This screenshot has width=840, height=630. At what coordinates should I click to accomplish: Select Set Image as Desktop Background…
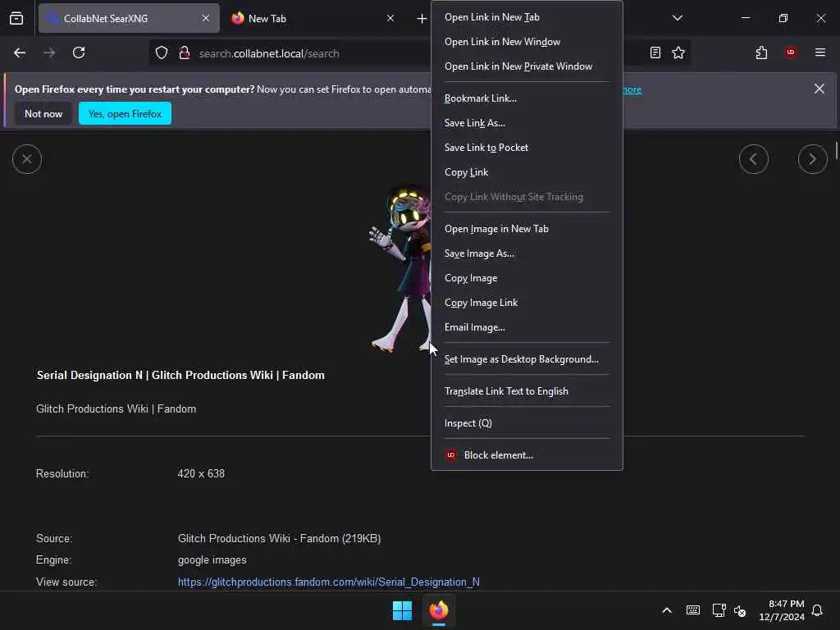[x=527, y=359]
